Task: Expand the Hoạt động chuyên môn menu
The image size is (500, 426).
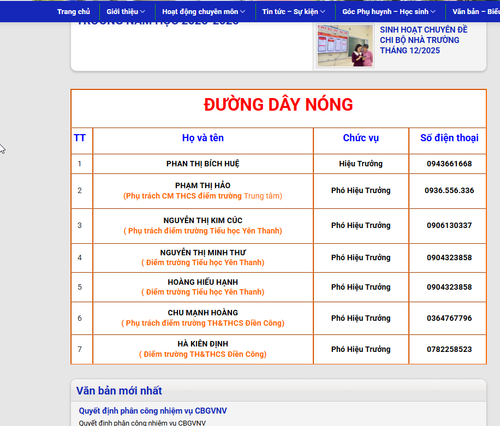Action: 203,12
